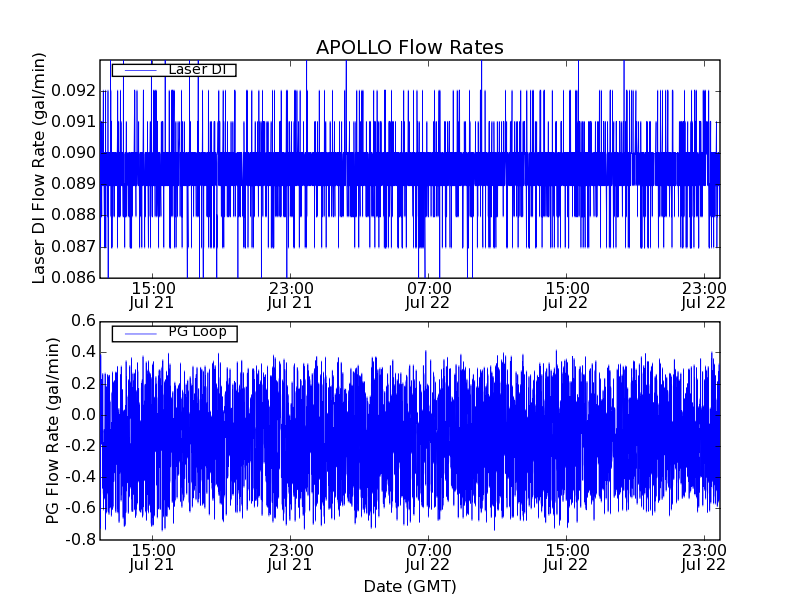The width and height of the screenshot is (800, 600).
Task: Click the 0.086 tick label on top plot
Action: 73,278
